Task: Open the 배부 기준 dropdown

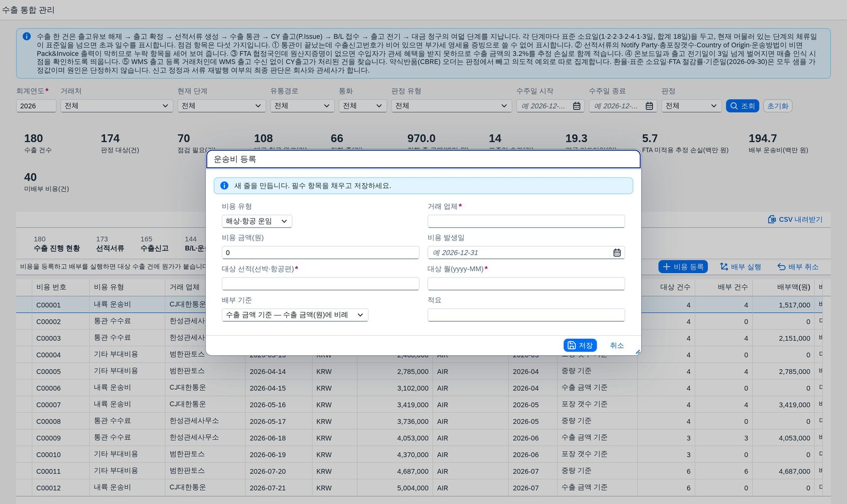Action: click(x=295, y=315)
